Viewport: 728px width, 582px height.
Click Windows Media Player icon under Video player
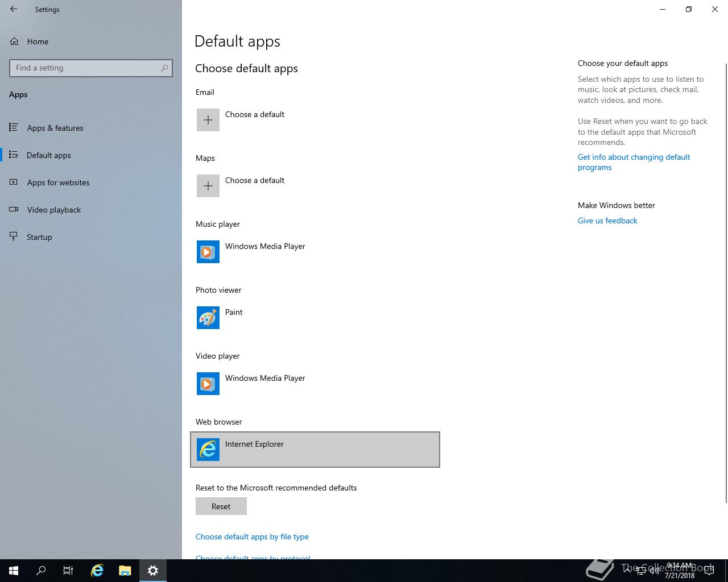coord(208,384)
